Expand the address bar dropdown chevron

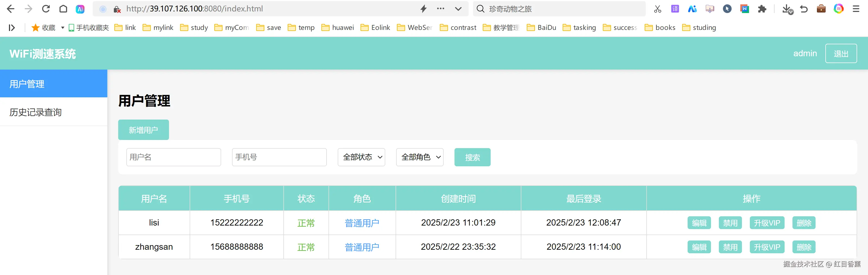(458, 9)
